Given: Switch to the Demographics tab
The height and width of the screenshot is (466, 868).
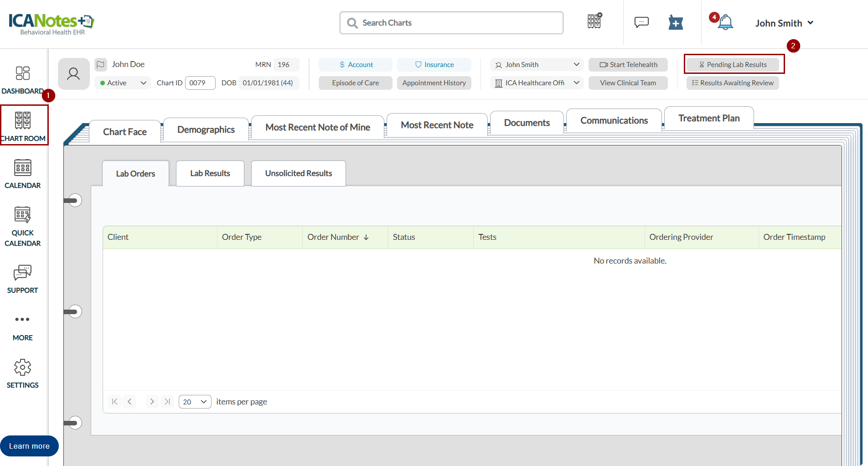Looking at the screenshot, I should click(206, 129).
